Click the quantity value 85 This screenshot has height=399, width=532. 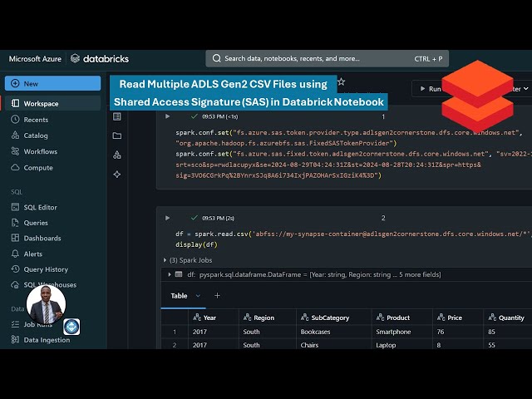(x=491, y=332)
